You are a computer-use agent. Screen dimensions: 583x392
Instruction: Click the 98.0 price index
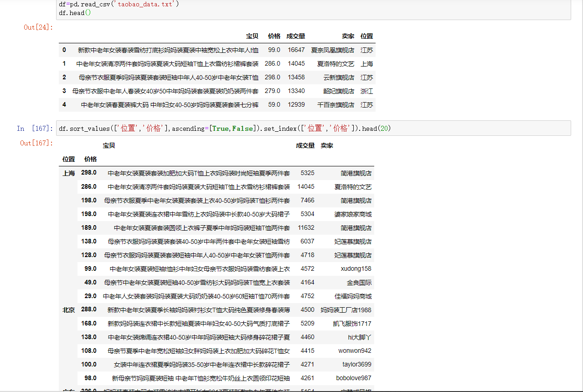pyautogui.click(x=90, y=378)
